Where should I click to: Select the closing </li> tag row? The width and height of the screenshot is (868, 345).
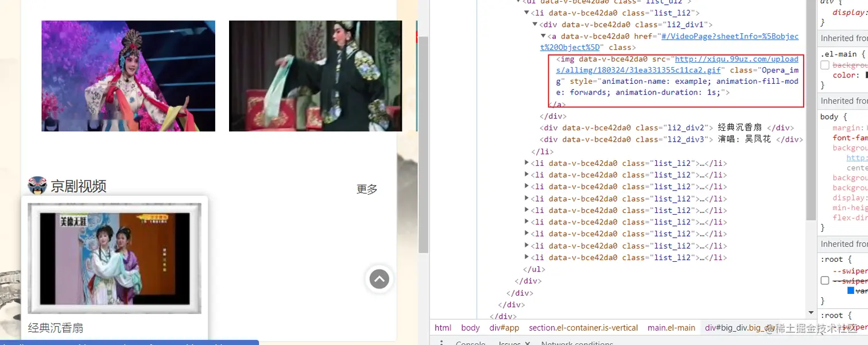(x=542, y=152)
